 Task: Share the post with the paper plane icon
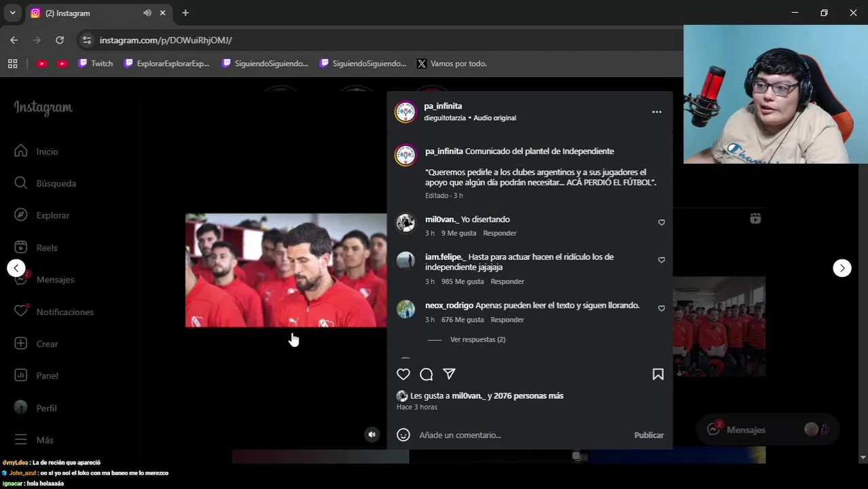click(x=449, y=374)
